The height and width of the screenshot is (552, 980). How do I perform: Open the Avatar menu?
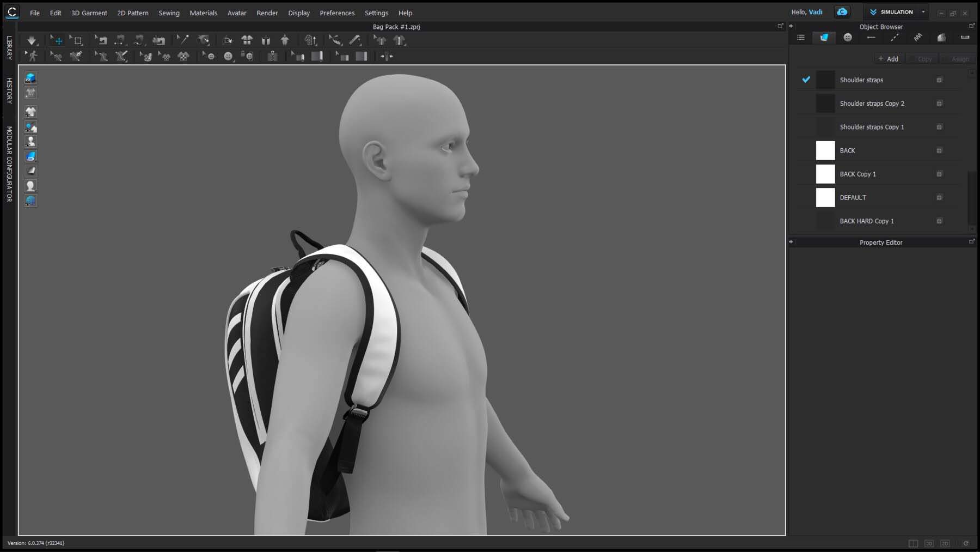coord(237,13)
